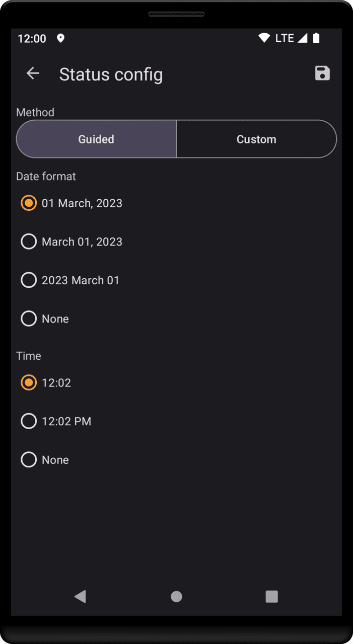Screen dimensions: 353x644
Task: Switch to the Guided method
Action: 96,139
